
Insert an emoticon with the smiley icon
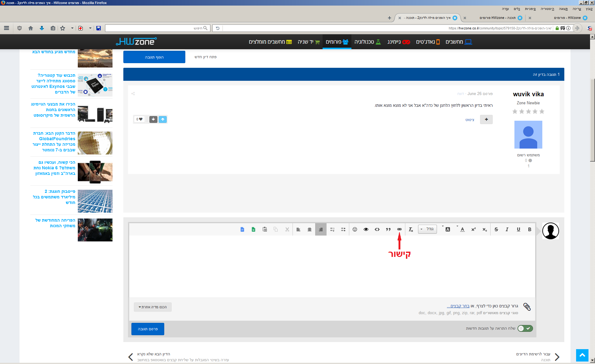(x=355, y=229)
